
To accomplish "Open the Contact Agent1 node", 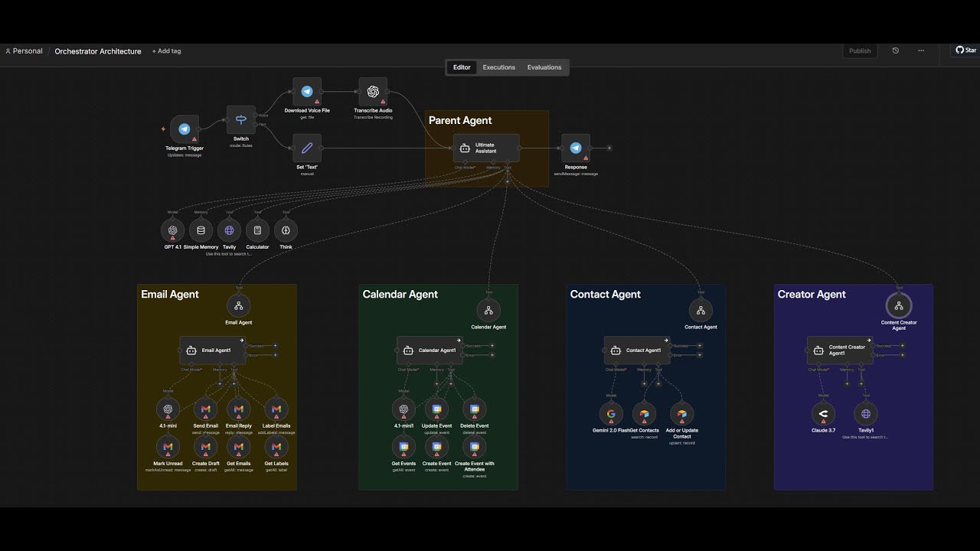I will pyautogui.click(x=637, y=350).
